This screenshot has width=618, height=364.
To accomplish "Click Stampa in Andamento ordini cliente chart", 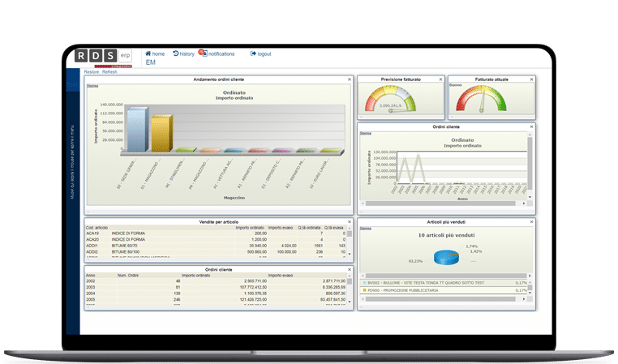I will (92, 87).
